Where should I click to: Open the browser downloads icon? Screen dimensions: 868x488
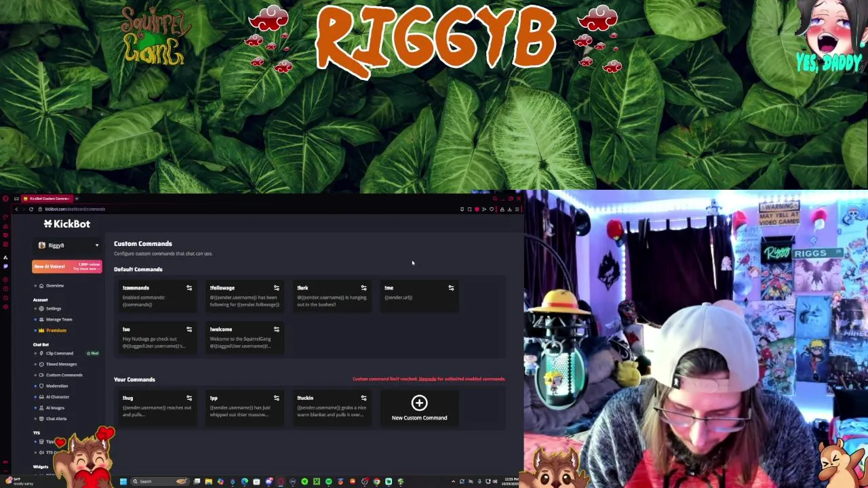pyautogui.click(x=509, y=209)
